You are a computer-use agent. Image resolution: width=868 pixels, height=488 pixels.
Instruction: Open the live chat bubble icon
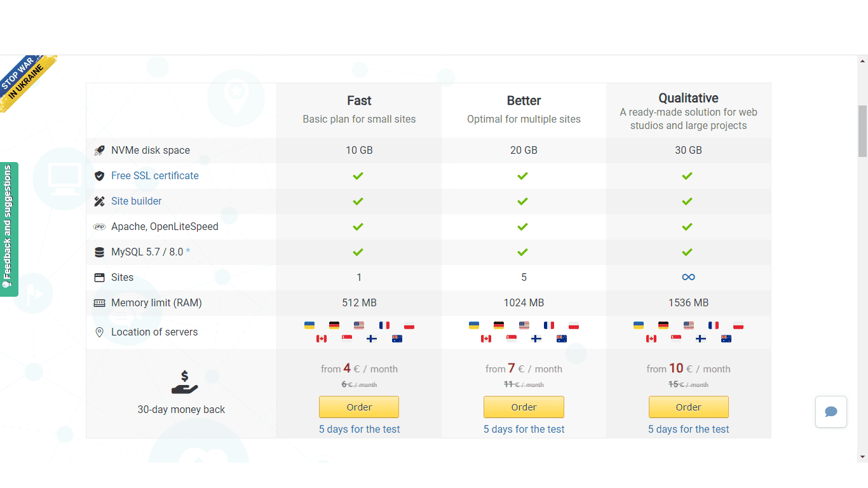tap(831, 412)
